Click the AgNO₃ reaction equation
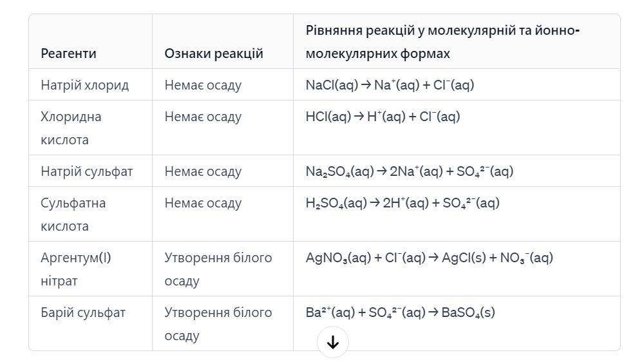This screenshot has width=644, height=364. (429, 258)
